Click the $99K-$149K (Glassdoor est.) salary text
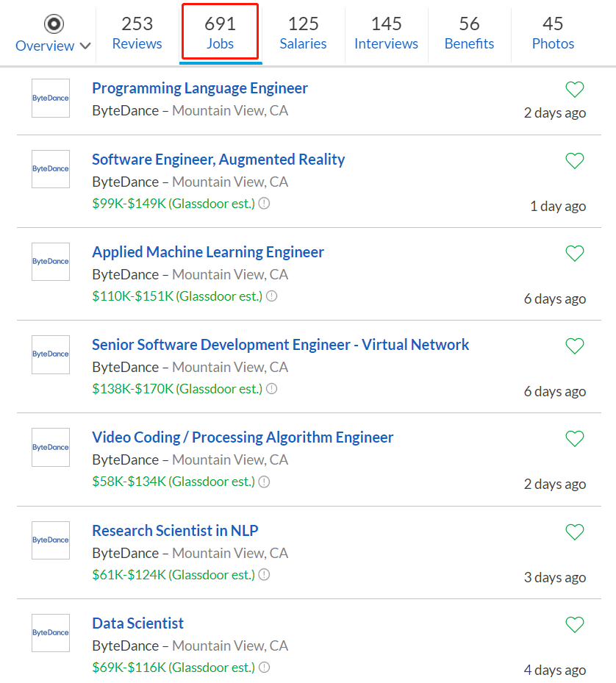The height and width of the screenshot is (683, 616). 173,204
